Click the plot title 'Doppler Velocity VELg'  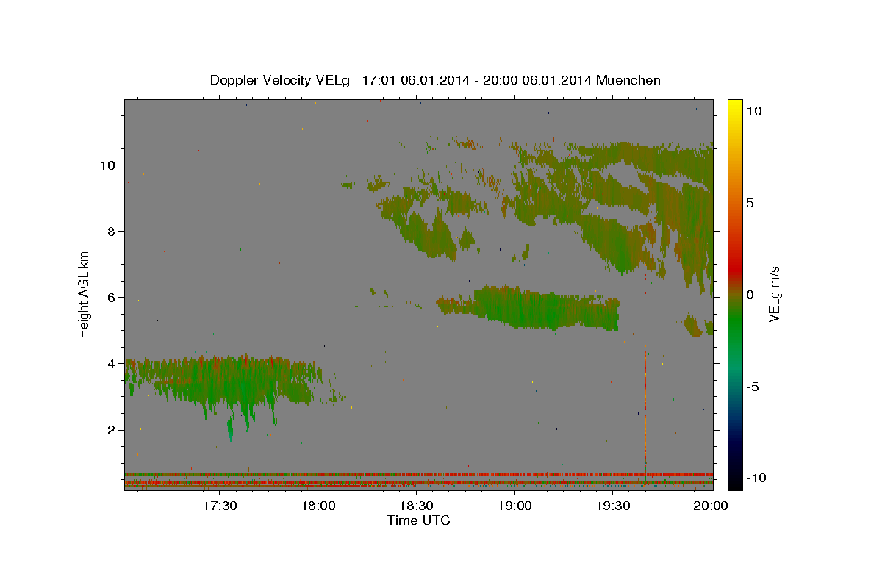[282, 80]
